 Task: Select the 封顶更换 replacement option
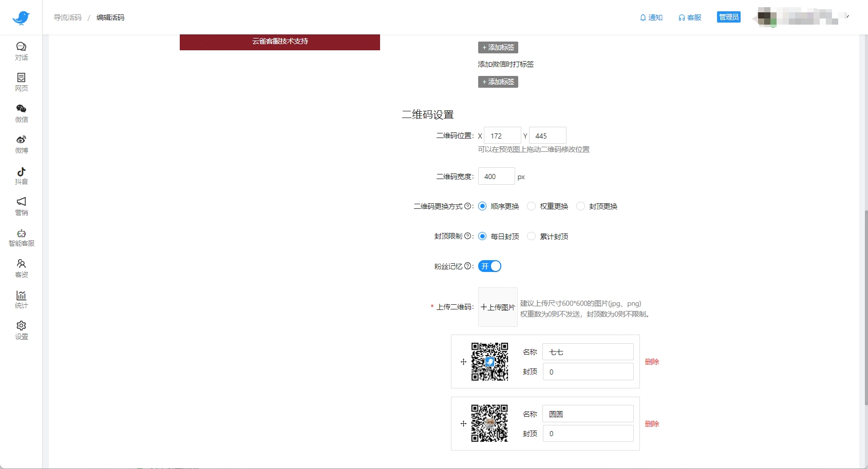(x=580, y=206)
